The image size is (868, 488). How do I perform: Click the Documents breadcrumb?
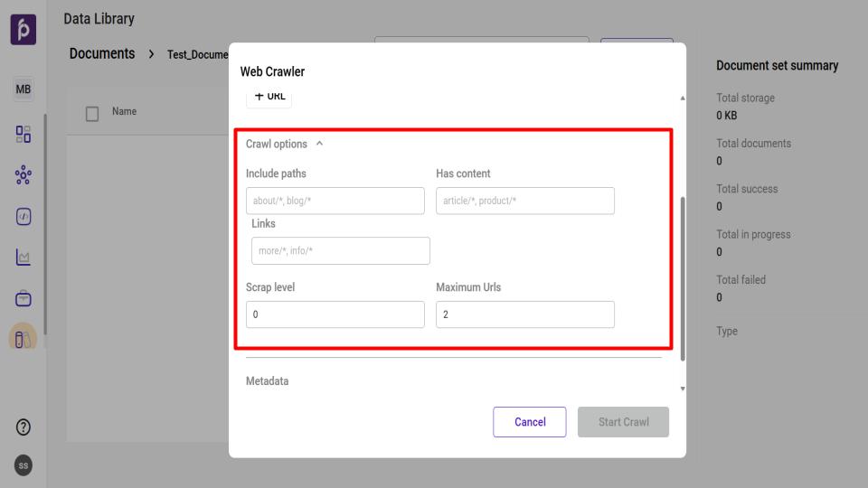click(x=102, y=54)
